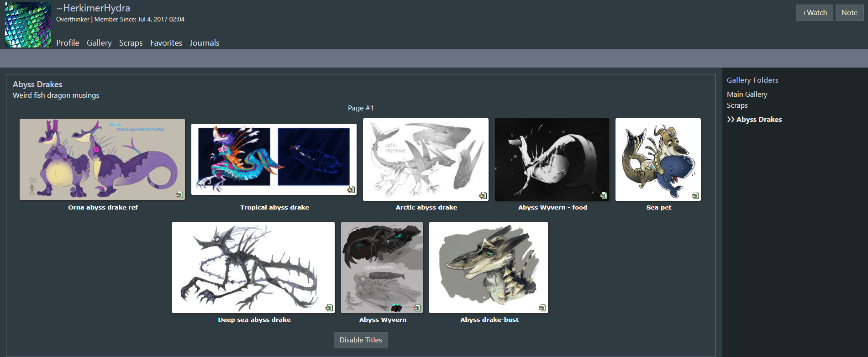Image resolution: width=868 pixels, height=357 pixels.
Task: Click the file icon on Arctic abyss drake thumbnail
Action: pyautogui.click(x=483, y=195)
